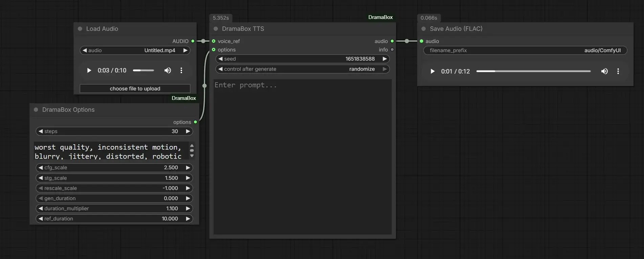Collapse the Load Audio node via its dot
Viewport: 644px width, 259px height.
point(80,29)
